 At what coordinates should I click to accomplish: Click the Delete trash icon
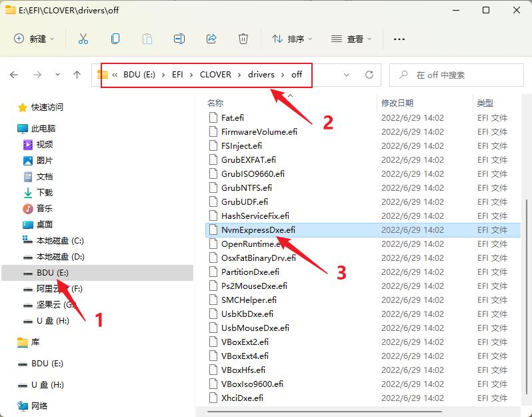[243, 39]
